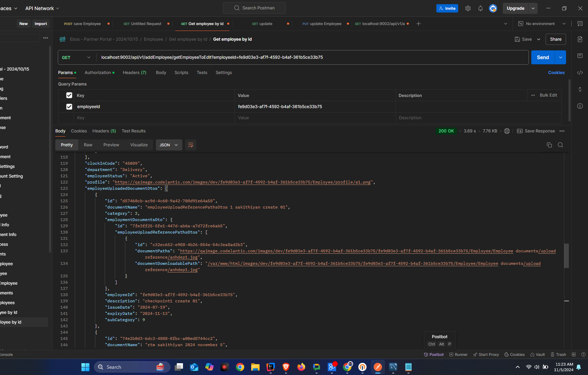Open Trash in status bar
This screenshot has width=588, height=375.
[x=558, y=354]
